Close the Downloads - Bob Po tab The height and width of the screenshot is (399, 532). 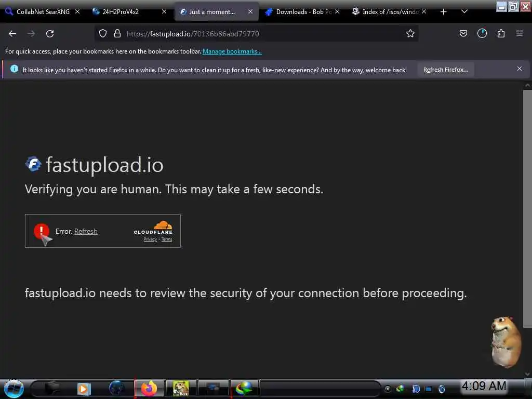point(337,11)
